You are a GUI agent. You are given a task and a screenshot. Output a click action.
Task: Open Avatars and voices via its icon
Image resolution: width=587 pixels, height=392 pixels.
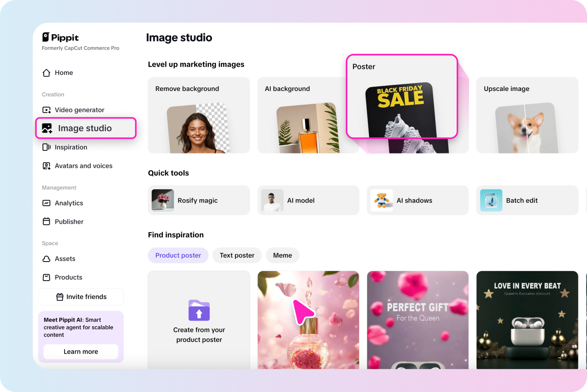coord(46,166)
